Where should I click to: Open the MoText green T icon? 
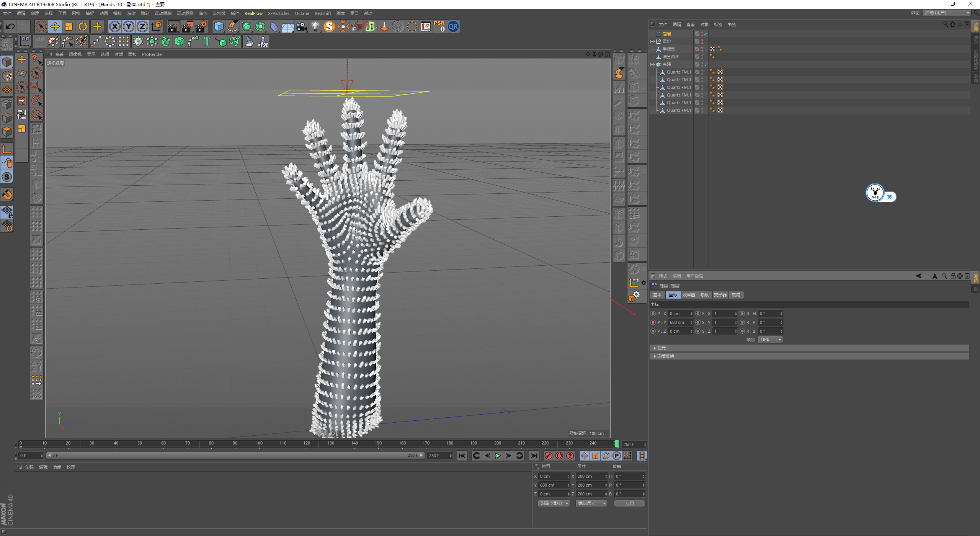[207, 41]
